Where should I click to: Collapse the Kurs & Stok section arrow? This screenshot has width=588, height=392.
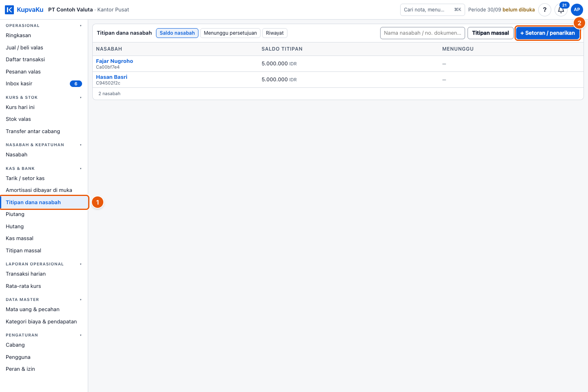click(81, 98)
